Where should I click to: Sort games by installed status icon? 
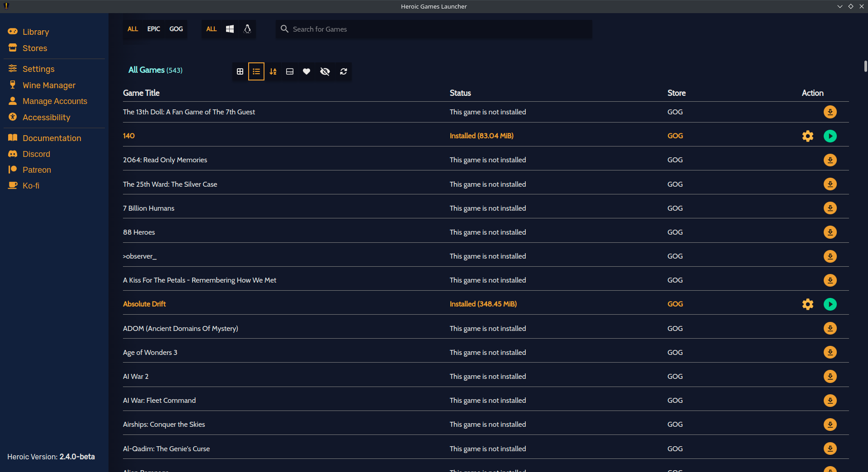[x=290, y=71]
